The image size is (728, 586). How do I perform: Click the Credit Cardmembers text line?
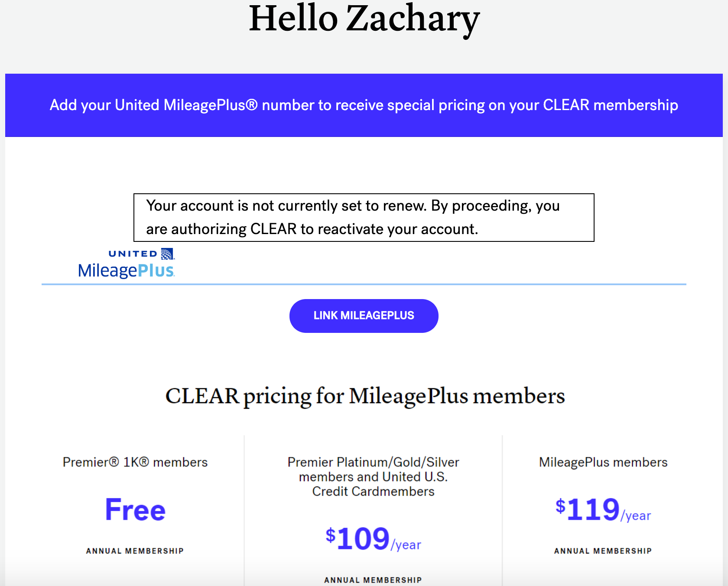(x=373, y=492)
